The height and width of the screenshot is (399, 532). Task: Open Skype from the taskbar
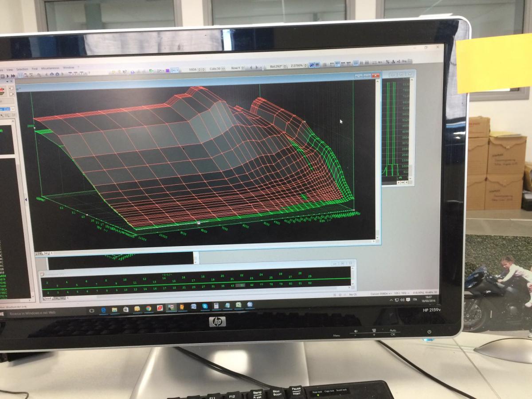[x=205, y=306]
